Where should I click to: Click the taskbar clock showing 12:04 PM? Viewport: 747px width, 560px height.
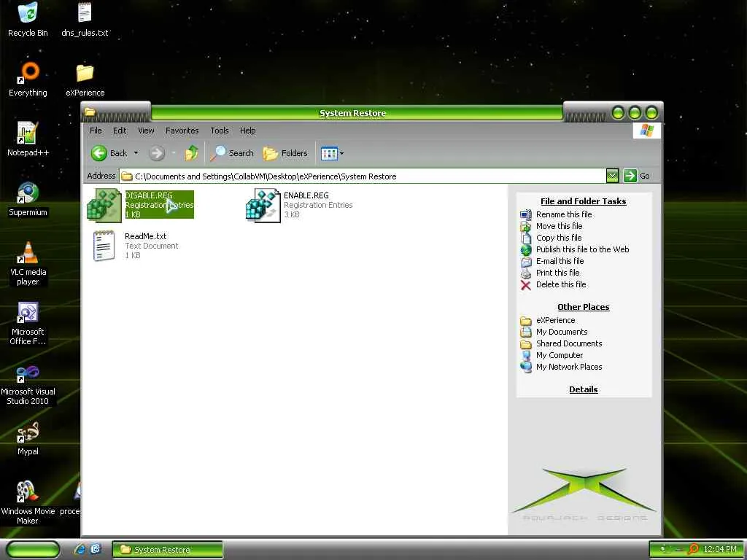[x=720, y=550]
